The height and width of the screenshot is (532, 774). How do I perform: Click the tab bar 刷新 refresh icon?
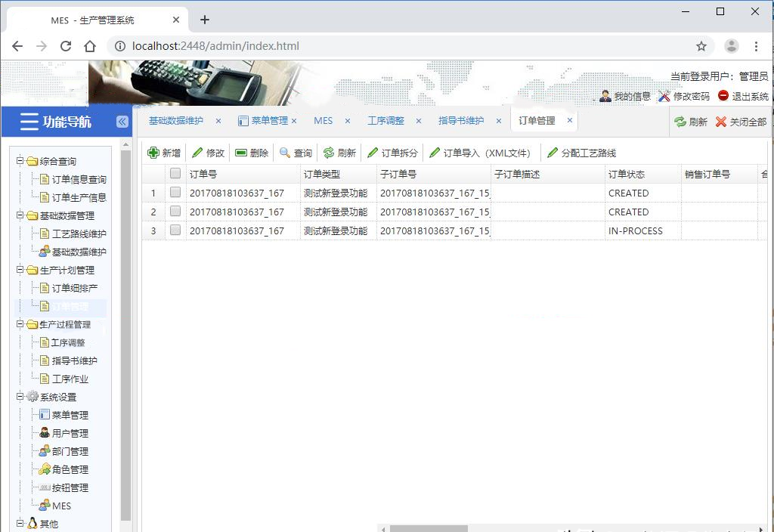click(680, 122)
